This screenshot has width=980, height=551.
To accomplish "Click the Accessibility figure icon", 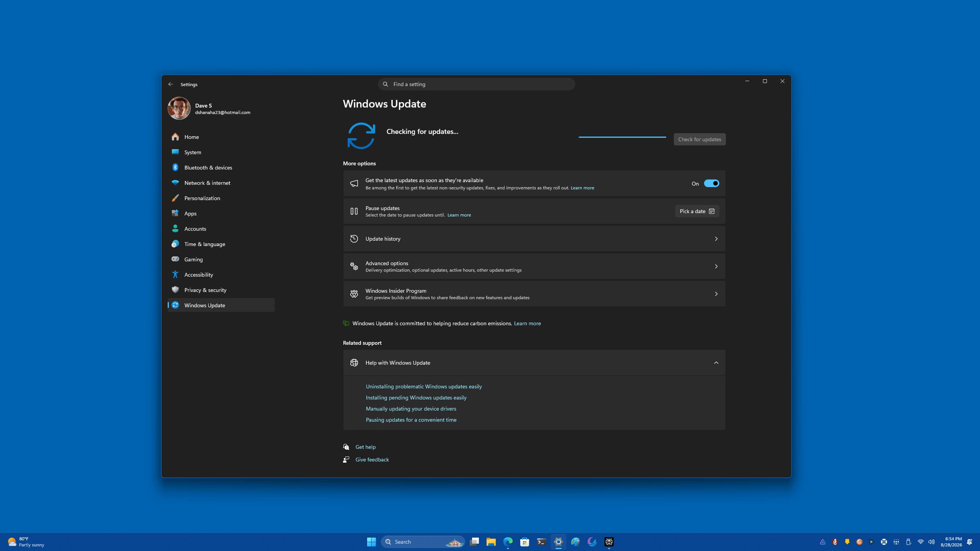I will click(x=175, y=274).
